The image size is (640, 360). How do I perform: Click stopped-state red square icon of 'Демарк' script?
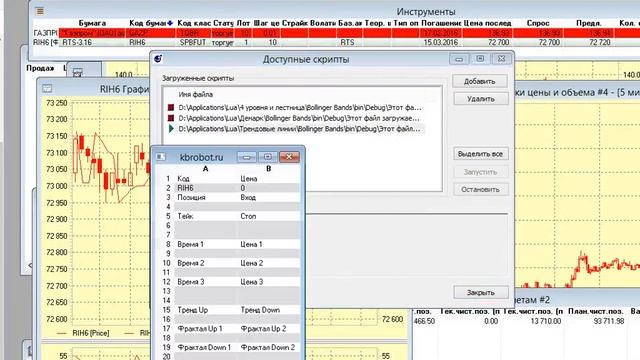coord(171,118)
